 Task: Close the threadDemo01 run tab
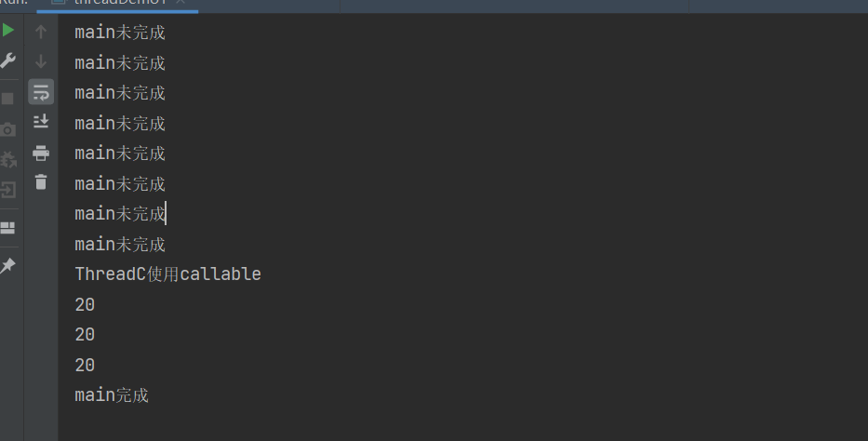click(180, 2)
